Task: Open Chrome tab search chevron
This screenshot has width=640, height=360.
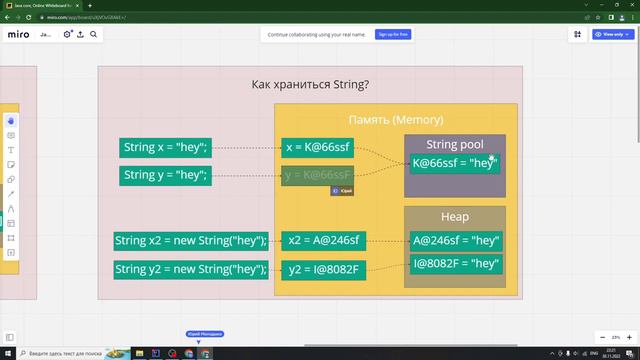Action: (586, 5)
